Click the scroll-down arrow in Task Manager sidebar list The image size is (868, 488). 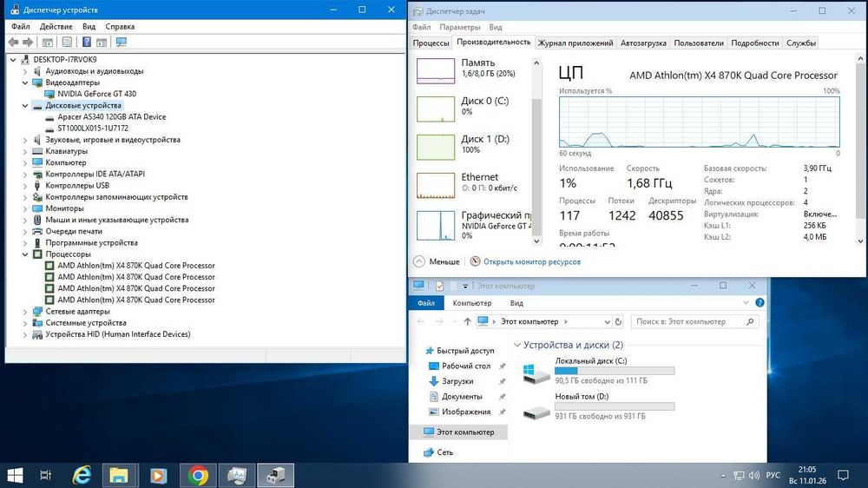536,241
